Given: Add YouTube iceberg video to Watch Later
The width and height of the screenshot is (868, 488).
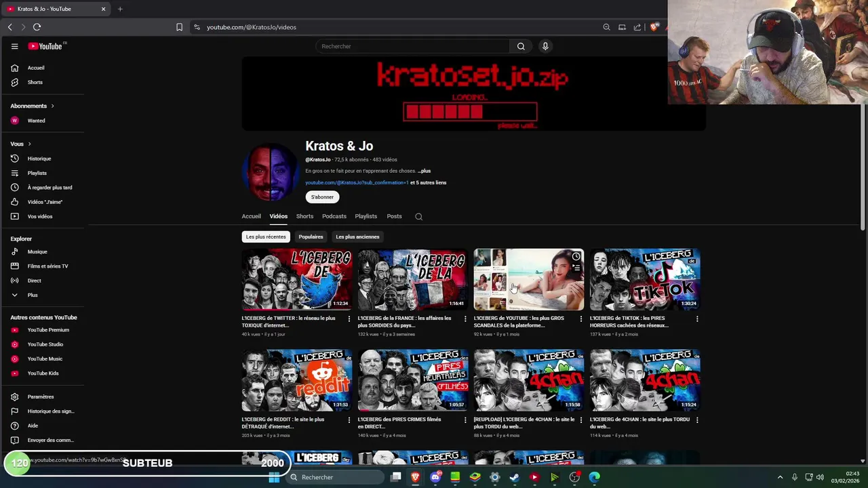Looking at the screenshot, I should coord(576,256).
